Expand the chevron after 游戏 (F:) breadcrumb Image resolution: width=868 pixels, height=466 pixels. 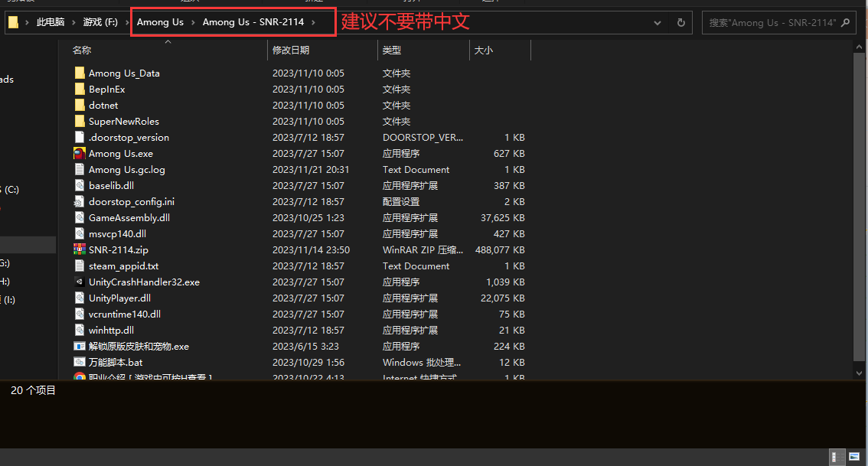click(x=127, y=22)
